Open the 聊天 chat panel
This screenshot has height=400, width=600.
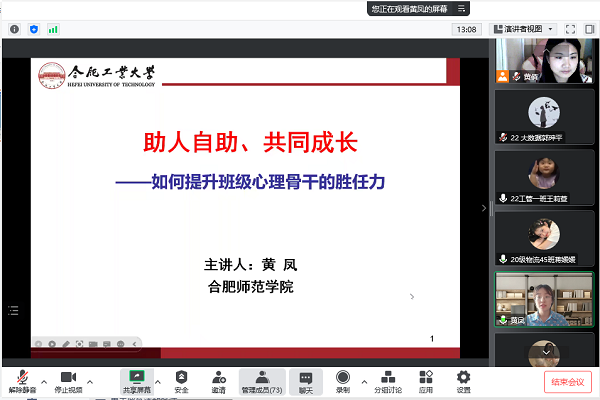[307, 378]
